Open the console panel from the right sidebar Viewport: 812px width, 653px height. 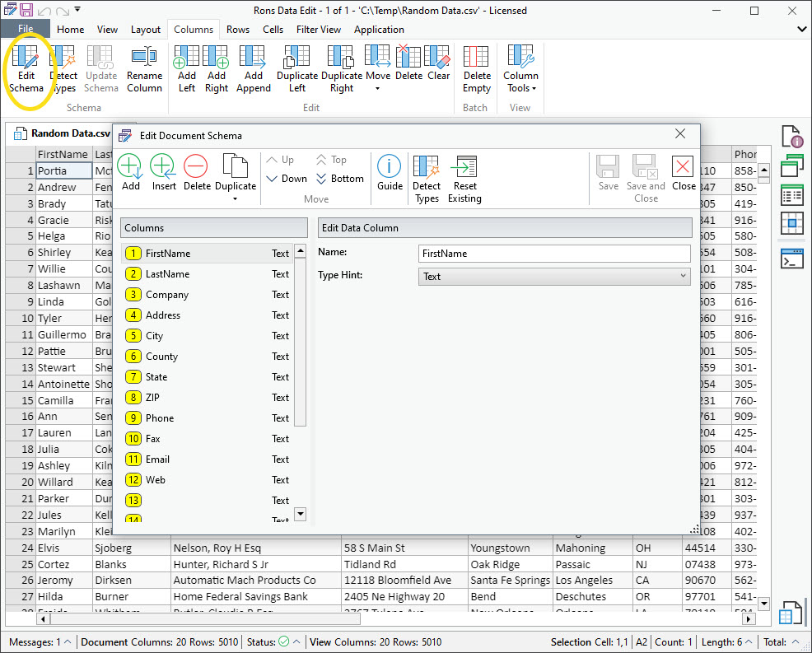coord(791,259)
